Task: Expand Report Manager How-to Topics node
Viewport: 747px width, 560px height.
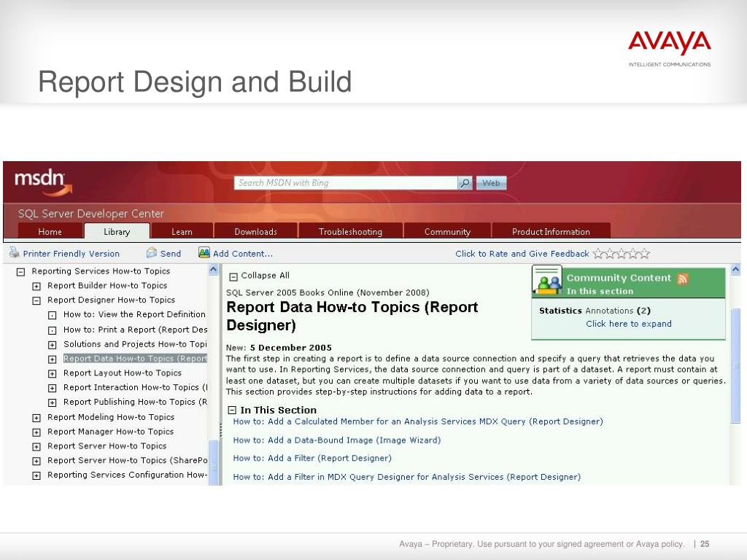Action: click(x=36, y=432)
